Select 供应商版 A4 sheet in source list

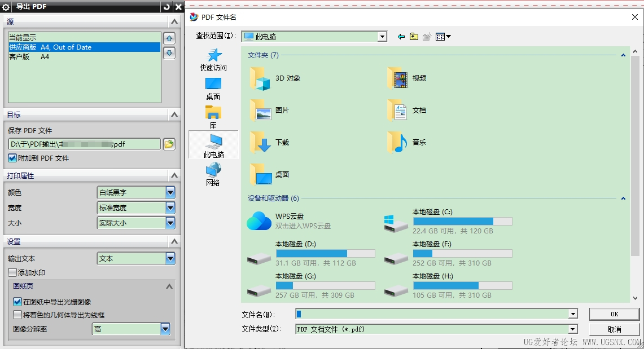84,47
